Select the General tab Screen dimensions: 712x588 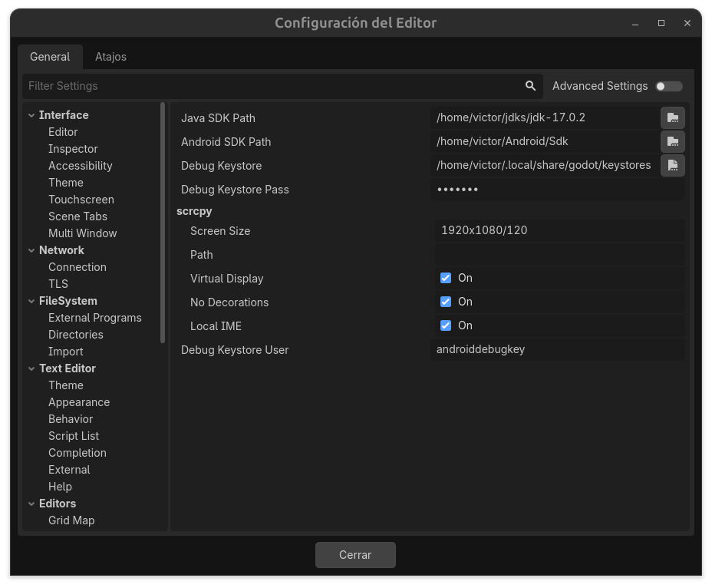click(x=50, y=56)
